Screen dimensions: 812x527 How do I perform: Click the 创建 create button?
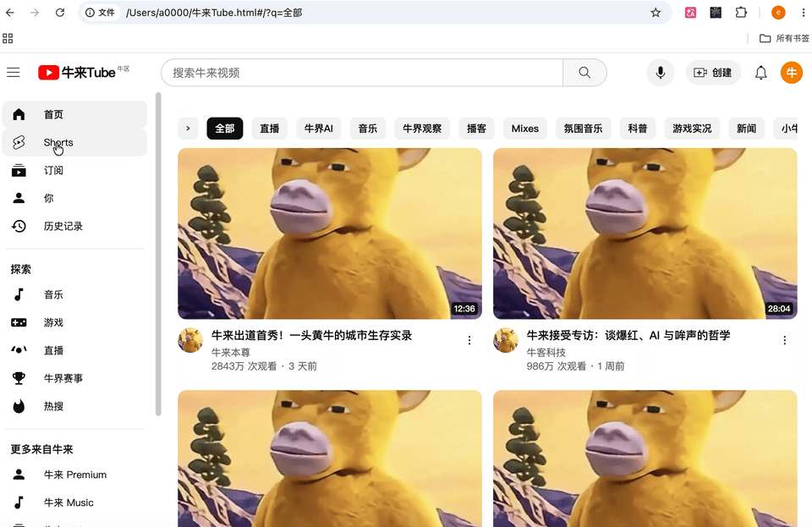point(713,73)
